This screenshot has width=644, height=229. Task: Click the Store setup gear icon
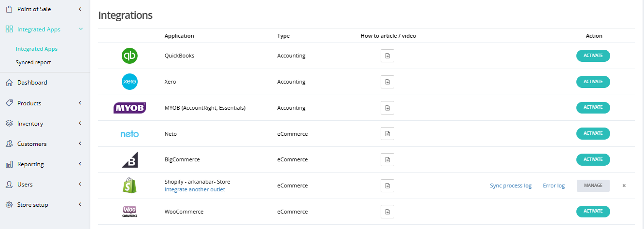9,205
